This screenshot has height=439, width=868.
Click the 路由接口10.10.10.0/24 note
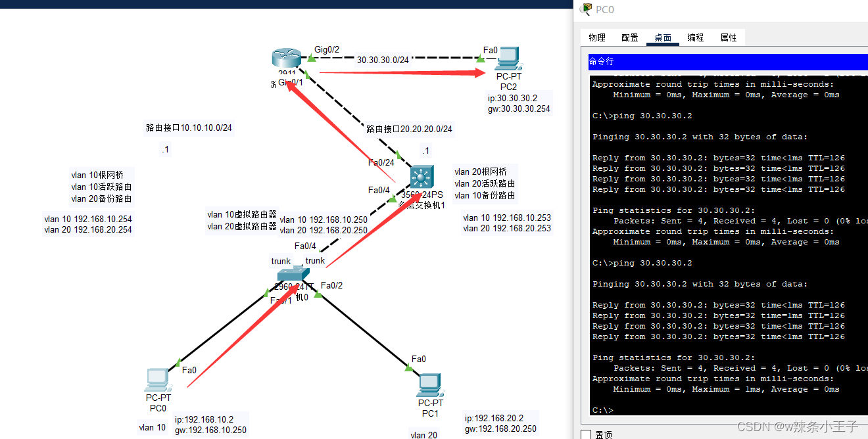(189, 128)
